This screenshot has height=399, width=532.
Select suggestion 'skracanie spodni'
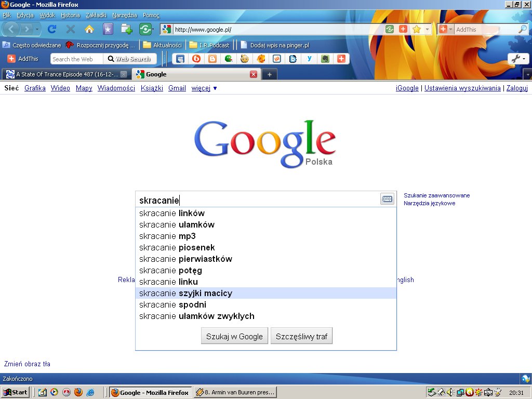[265, 304]
